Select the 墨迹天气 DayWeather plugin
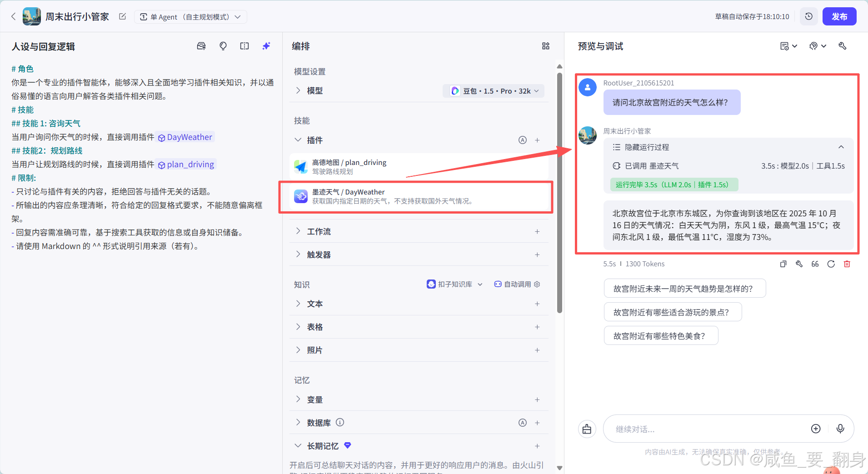 [419, 196]
